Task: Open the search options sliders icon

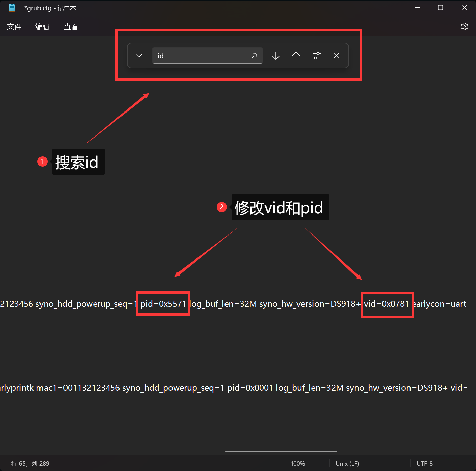Action: (x=317, y=56)
